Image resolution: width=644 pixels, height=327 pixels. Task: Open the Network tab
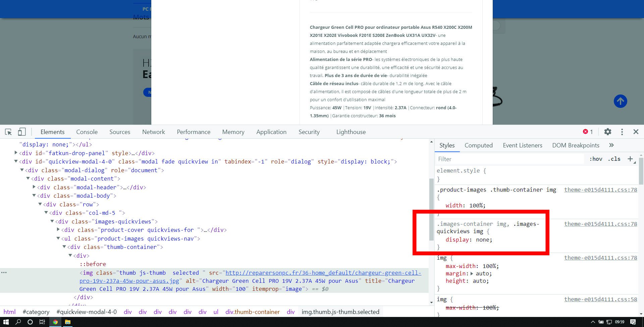click(x=154, y=132)
